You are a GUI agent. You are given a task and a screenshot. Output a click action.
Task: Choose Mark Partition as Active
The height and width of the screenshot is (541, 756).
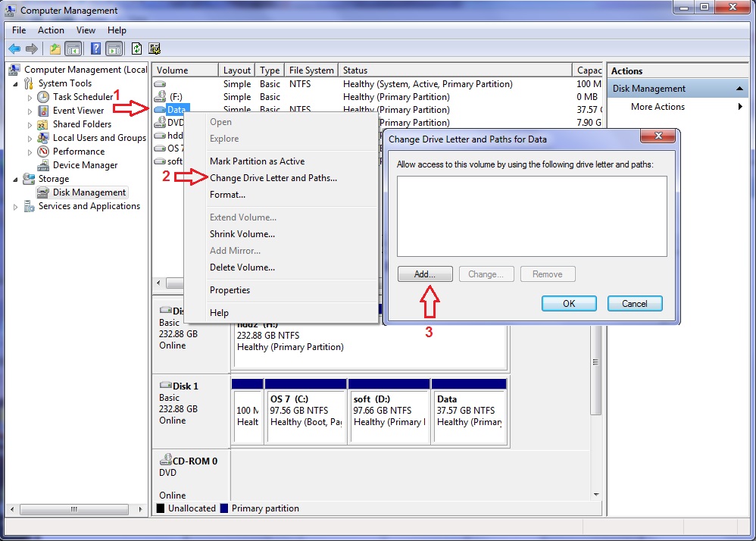click(257, 161)
